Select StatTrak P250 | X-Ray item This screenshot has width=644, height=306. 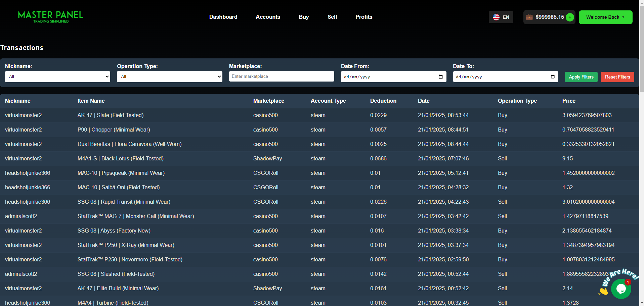[x=126, y=245]
